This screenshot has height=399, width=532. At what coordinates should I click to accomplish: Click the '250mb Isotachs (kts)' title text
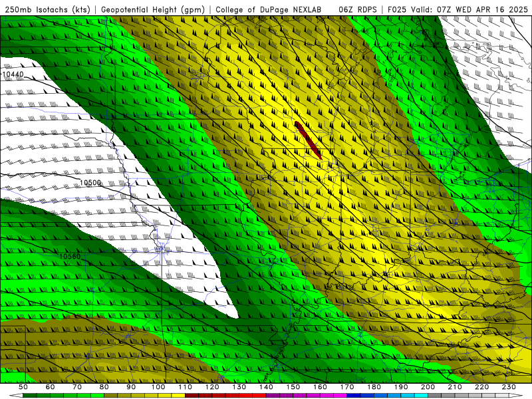click(x=48, y=9)
